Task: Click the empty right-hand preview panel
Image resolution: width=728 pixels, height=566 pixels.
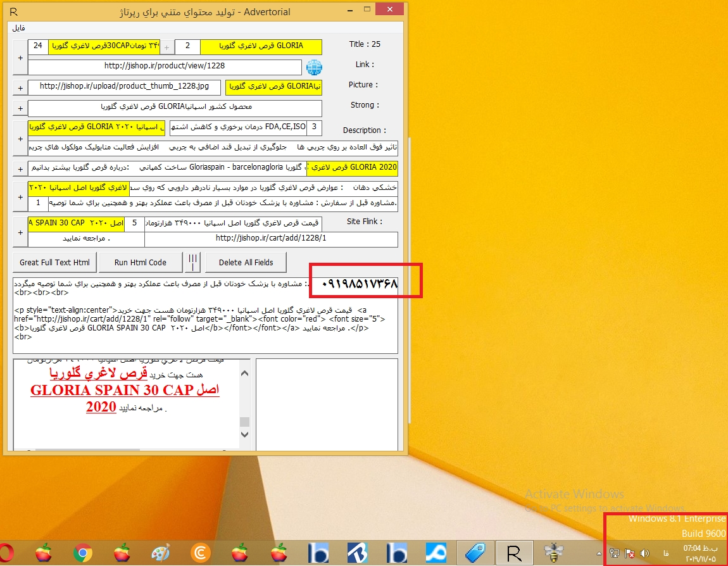Action: click(x=327, y=405)
